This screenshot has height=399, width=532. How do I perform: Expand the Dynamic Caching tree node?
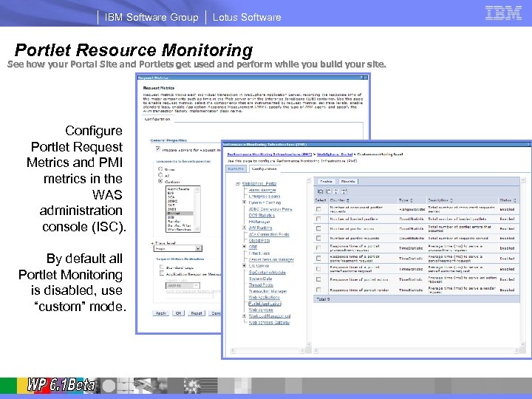244,202
